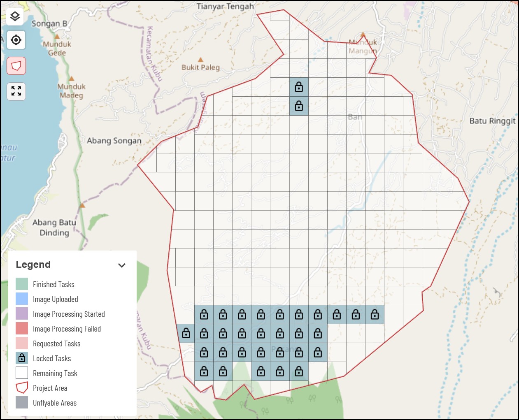Click the Bukit Paleg peak marker

[x=200, y=60]
